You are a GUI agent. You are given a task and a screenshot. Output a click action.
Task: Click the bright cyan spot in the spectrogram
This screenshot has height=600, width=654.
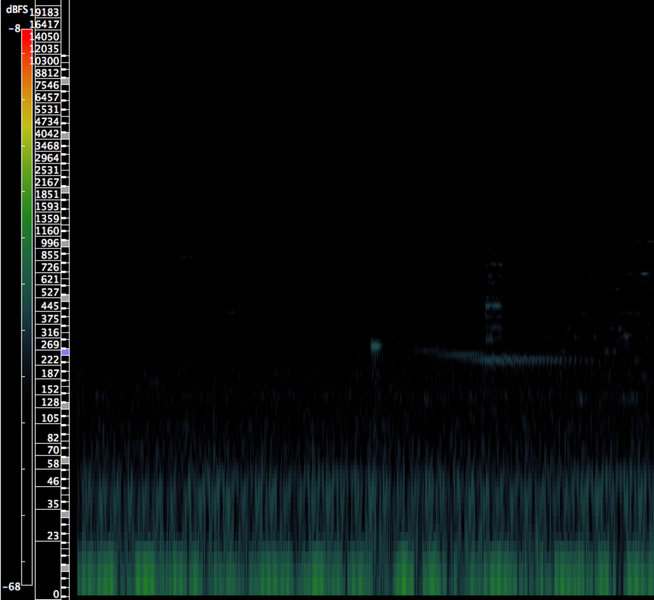coord(376,346)
